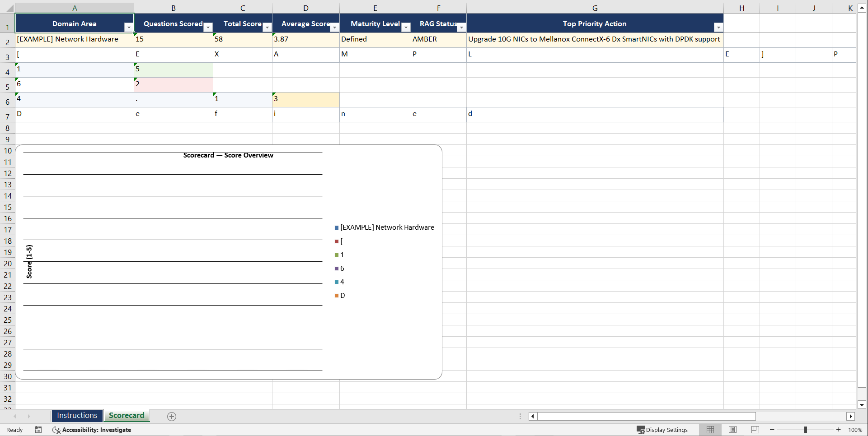The height and width of the screenshot is (436, 868).
Task: Click the Display Settings icon
Action: (x=641, y=430)
